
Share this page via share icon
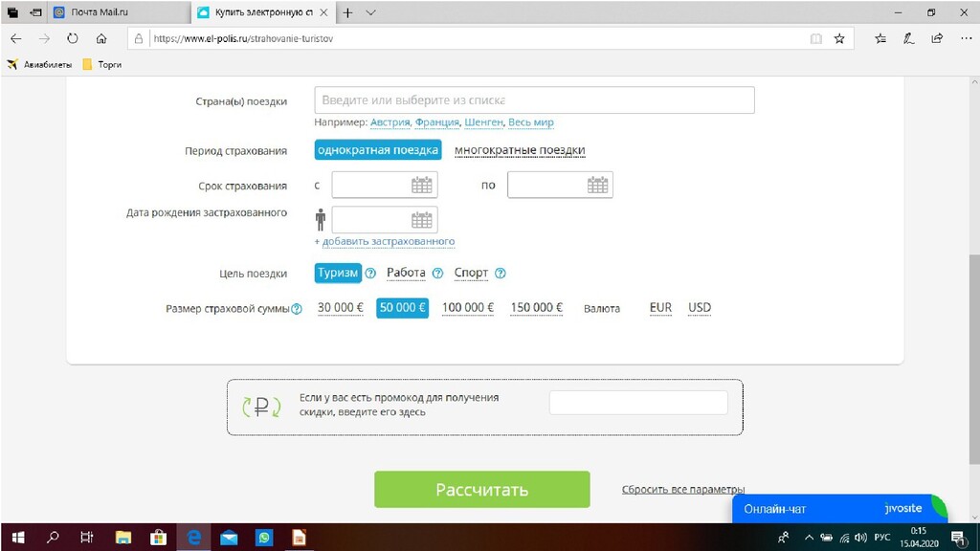[x=937, y=38]
